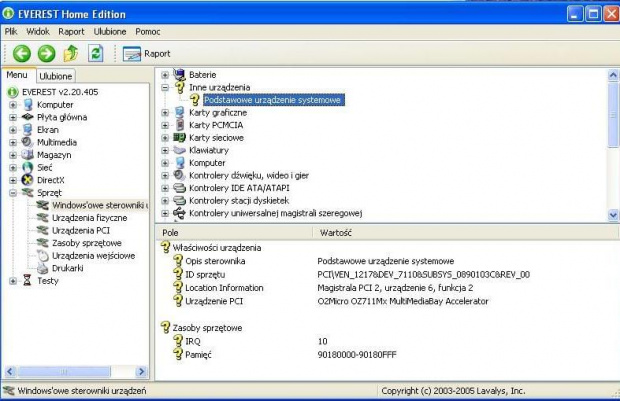Click the Testy hourglass icon
The image size is (620, 401).
coord(27,280)
